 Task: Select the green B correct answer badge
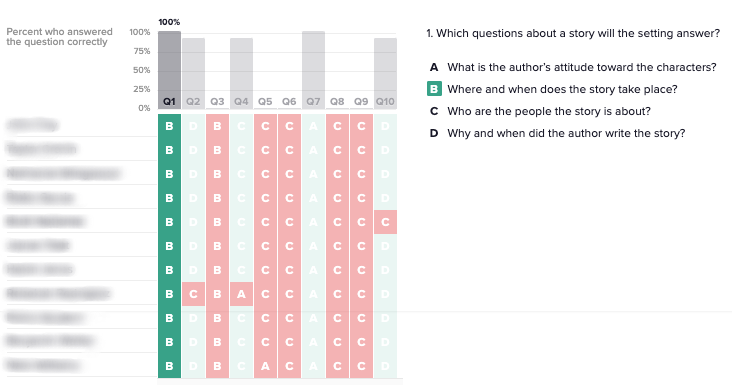point(434,89)
